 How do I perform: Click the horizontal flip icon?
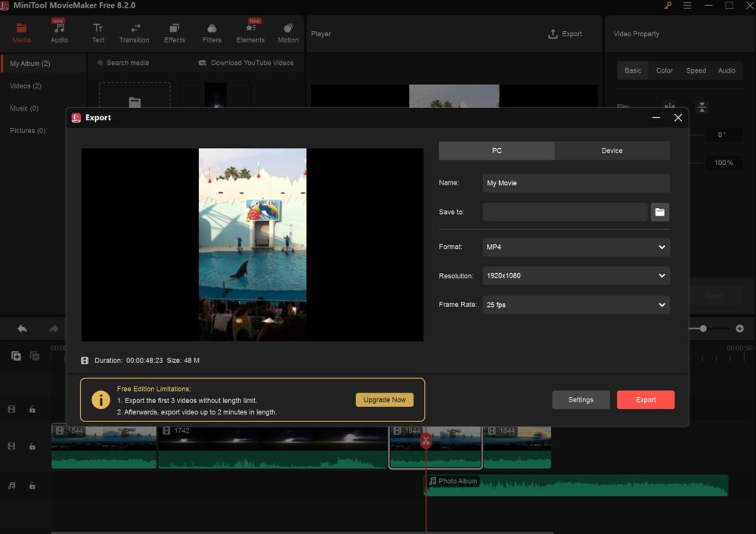tap(670, 107)
